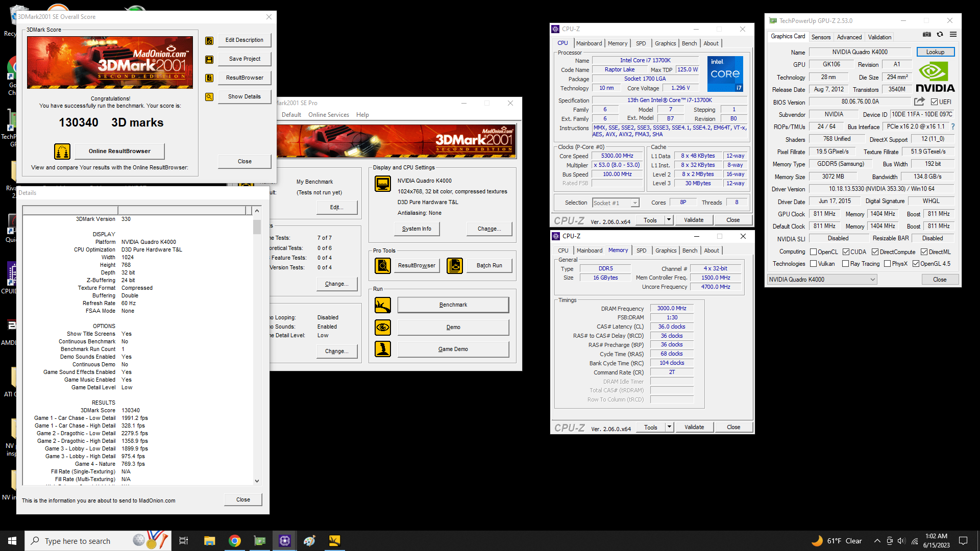
Task: Click the System Info button
Action: (x=416, y=229)
